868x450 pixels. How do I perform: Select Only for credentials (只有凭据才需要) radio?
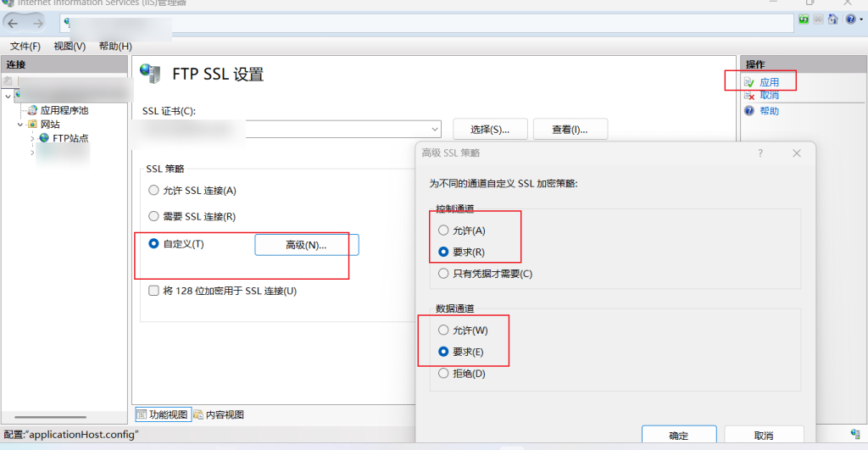tap(443, 274)
